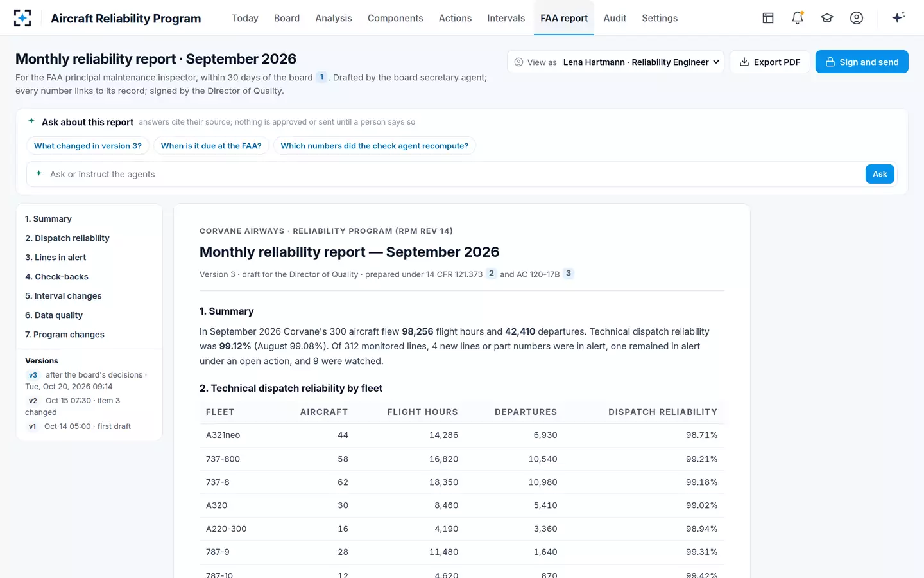Go to the Today tab

(245, 18)
